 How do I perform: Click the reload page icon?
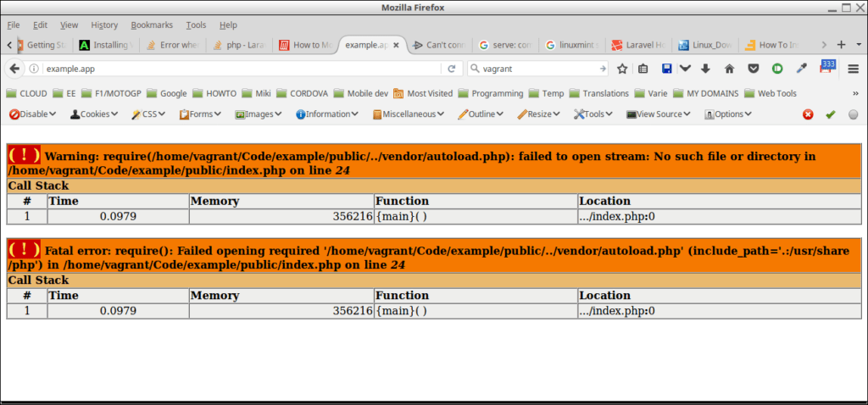point(452,69)
